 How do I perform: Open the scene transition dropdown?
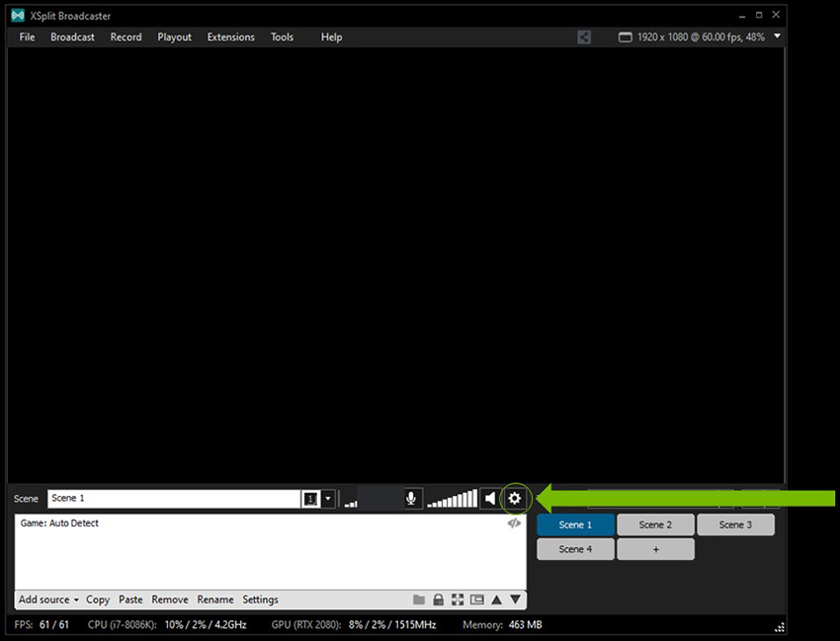coord(328,499)
